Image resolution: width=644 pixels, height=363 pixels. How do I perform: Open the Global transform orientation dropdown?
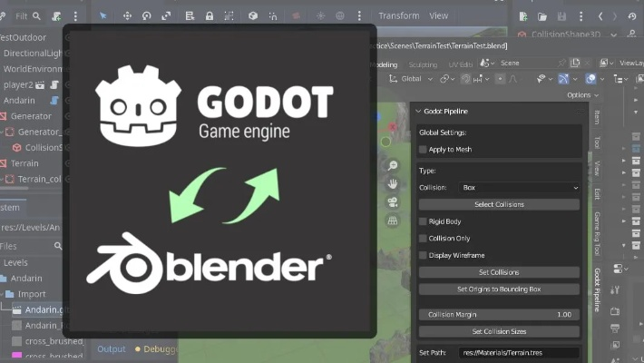click(x=411, y=79)
